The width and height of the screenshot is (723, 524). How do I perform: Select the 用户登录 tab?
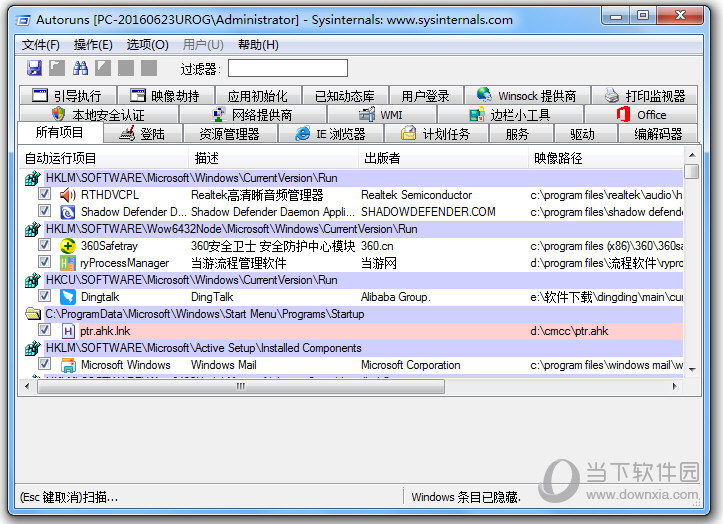point(426,95)
